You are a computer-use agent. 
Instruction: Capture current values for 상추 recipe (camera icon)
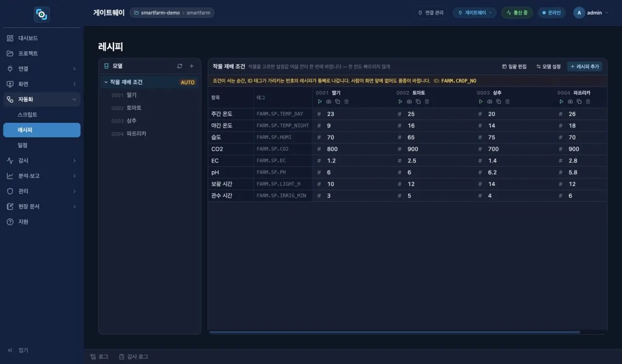pos(490,102)
